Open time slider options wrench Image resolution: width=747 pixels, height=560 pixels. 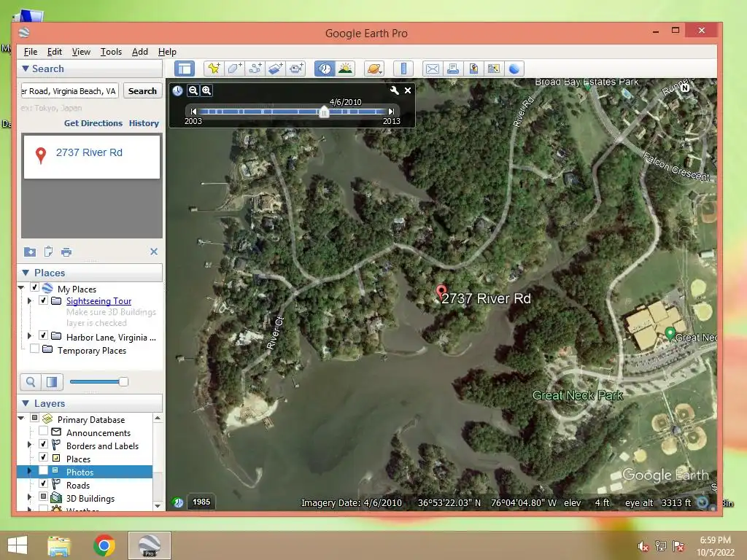point(394,90)
